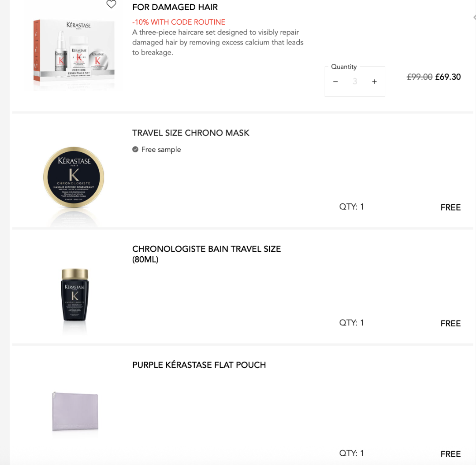Click the Quantity number field
Screen dimensions: 476x465
(x=355, y=81)
